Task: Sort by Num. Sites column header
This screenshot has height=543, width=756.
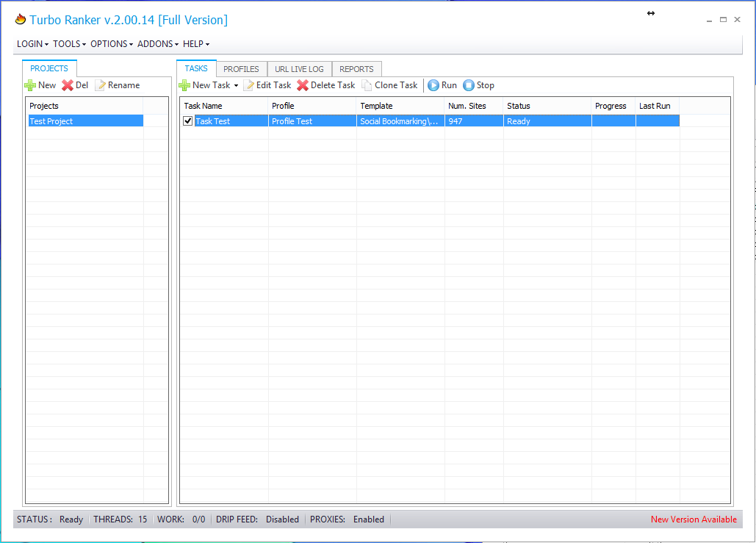Action: click(474, 106)
